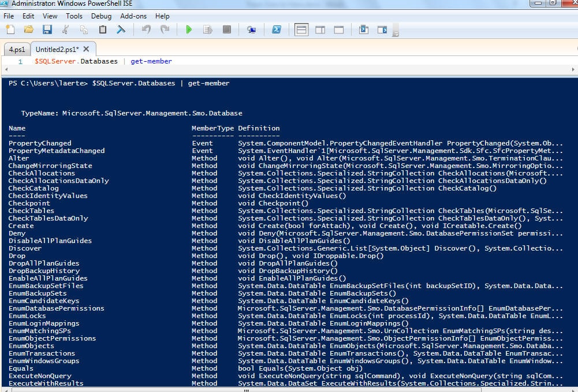Click the Paste clipboard icon

[102, 29]
